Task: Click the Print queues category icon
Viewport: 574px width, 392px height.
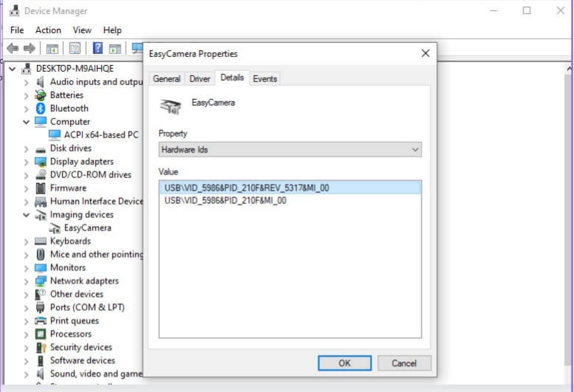Action: (41, 320)
